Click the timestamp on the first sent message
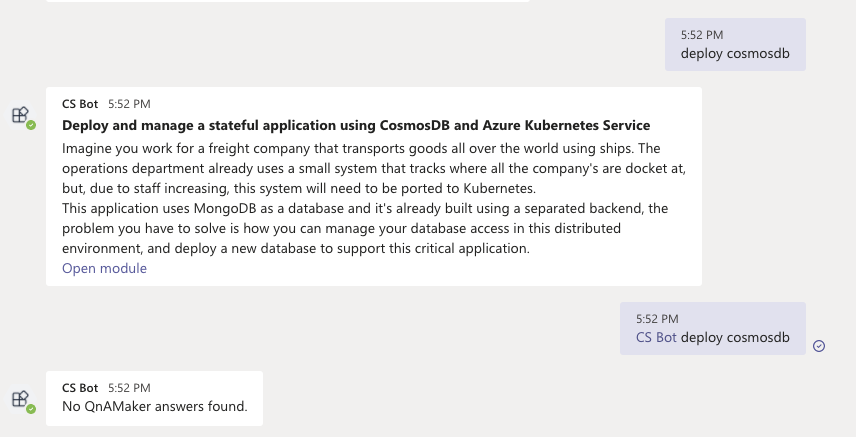856x437 pixels. click(x=702, y=35)
